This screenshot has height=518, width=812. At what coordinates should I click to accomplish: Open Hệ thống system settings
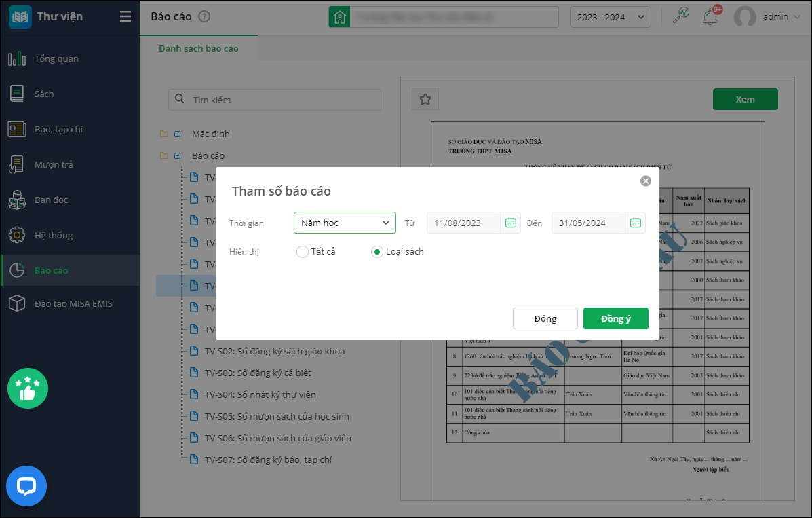(x=70, y=235)
